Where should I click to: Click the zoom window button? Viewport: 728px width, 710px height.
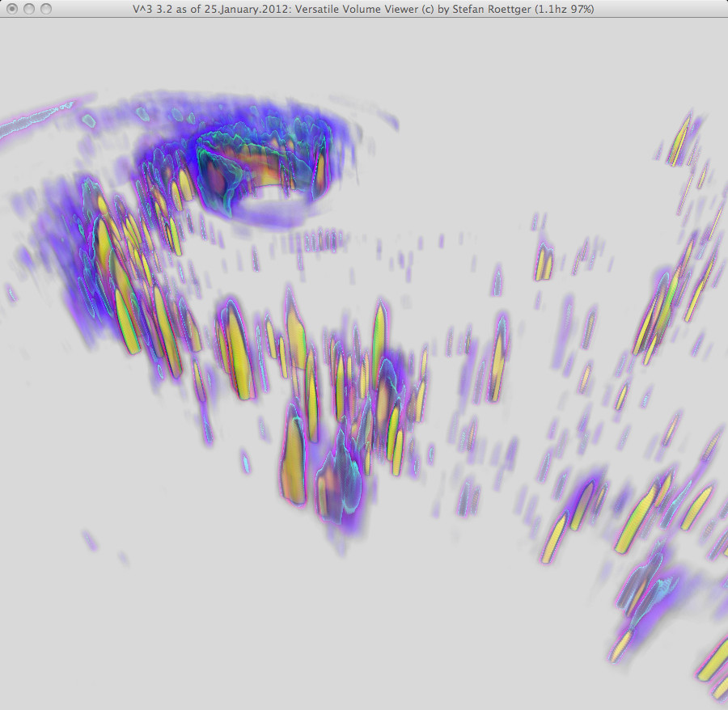click(46, 9)
